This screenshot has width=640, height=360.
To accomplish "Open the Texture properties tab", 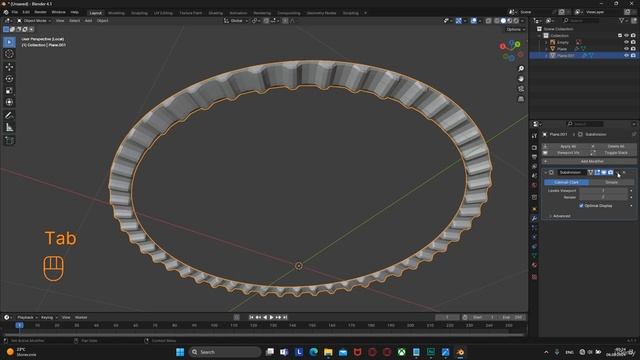I will click(534, 277).
